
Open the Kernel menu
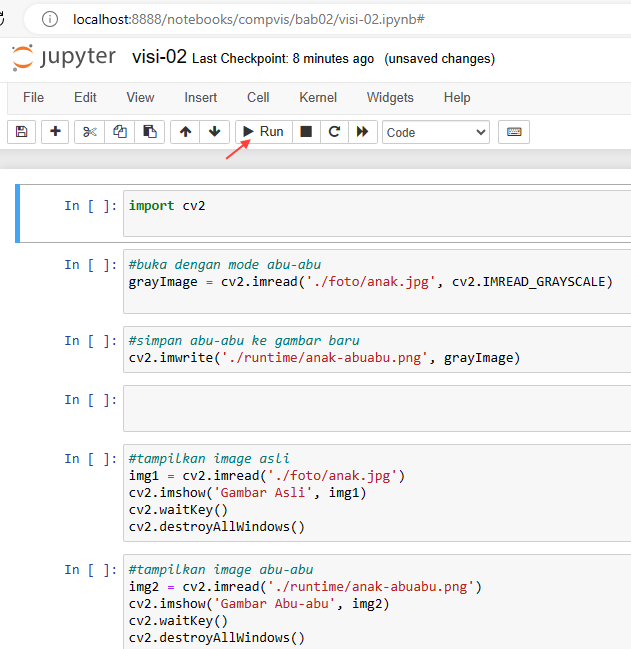pyautogui.click(x=318, y=98)
